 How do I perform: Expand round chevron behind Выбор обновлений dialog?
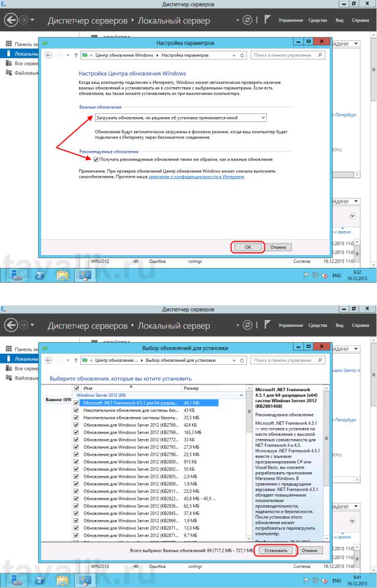tap(352, 521)
